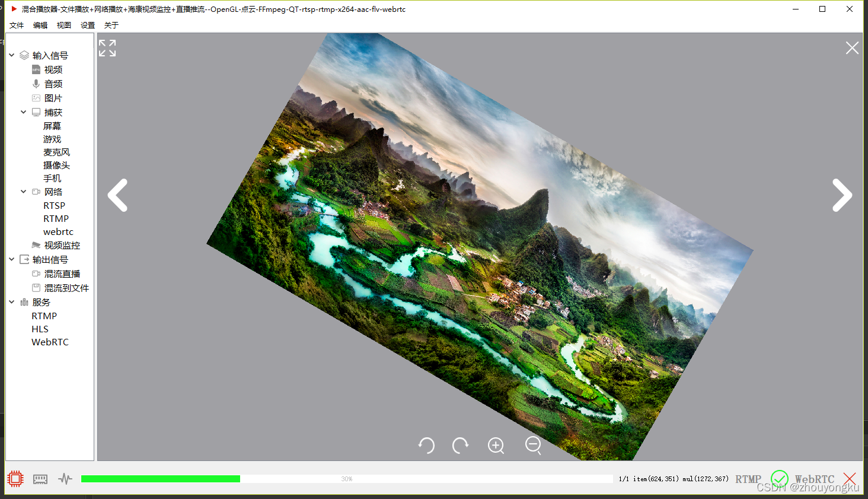Screen dimensions: 868x499
Task: Click the RTMP status label
Action: (x=748, y=479)
